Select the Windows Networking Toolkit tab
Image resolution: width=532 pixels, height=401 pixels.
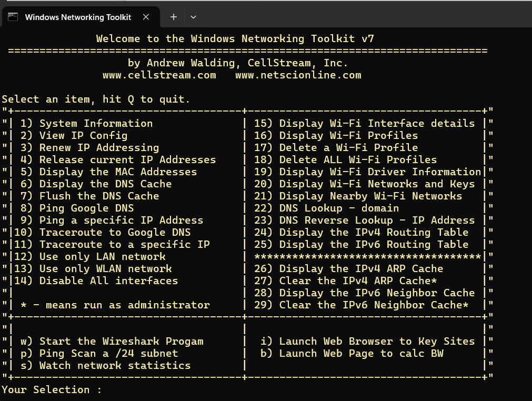(x=78, y=17)
